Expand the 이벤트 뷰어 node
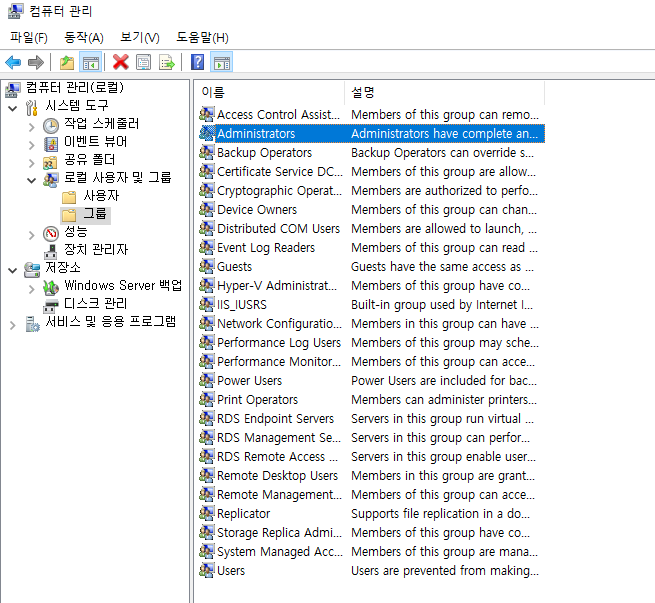 tap(31, 145)
